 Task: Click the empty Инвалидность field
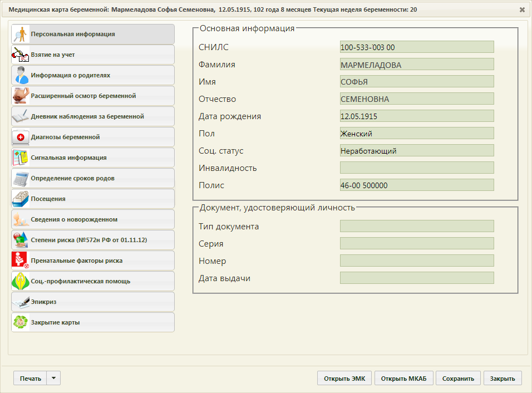pyautogui.click(x=417, y=168)
